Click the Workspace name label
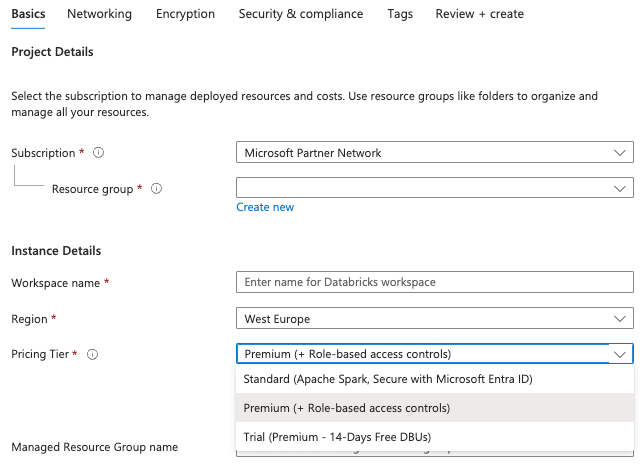 [x=56, y=283]
